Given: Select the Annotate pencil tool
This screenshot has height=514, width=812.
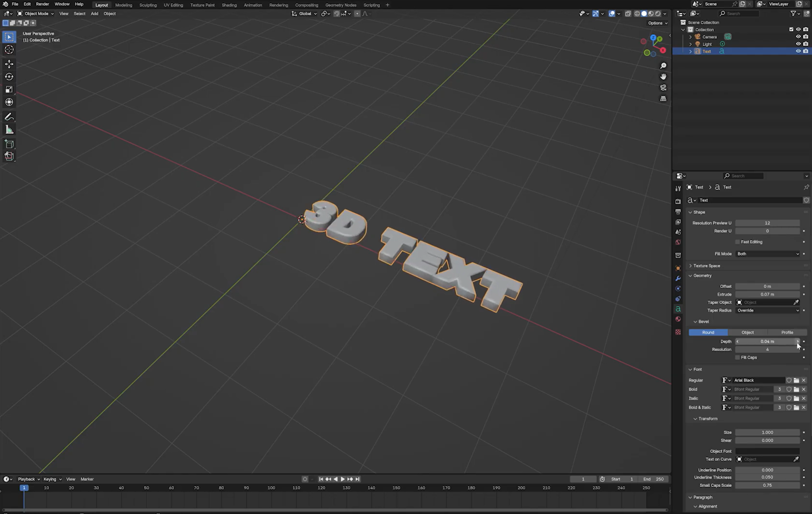Looking at the screenshot, I should (x=9, y=117).
